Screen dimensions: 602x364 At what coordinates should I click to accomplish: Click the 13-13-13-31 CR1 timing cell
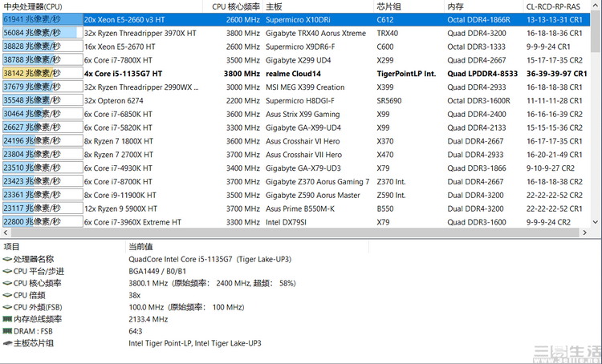pyautogui.click(x=555, y=19)
